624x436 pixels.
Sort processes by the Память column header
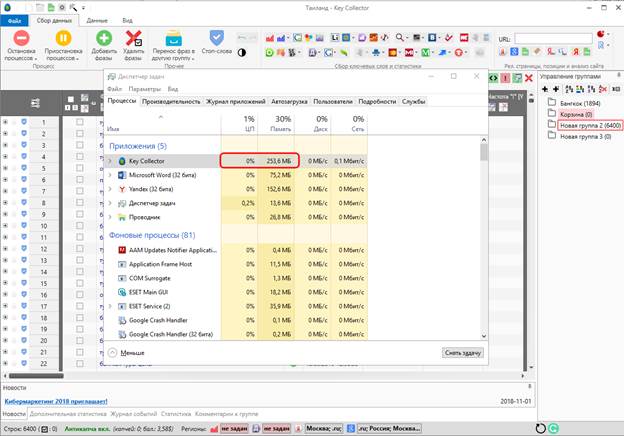(x=276, y=123)
